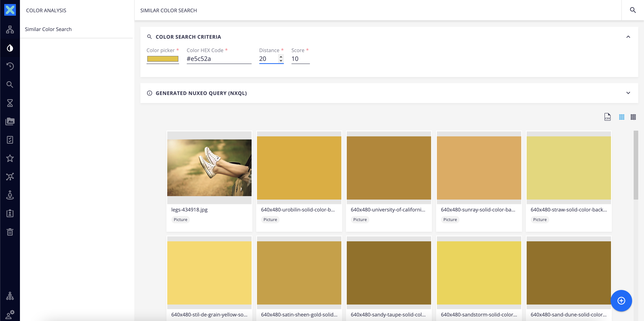
Task: Select the color picker swatch field
Action: tap(163, 59)
